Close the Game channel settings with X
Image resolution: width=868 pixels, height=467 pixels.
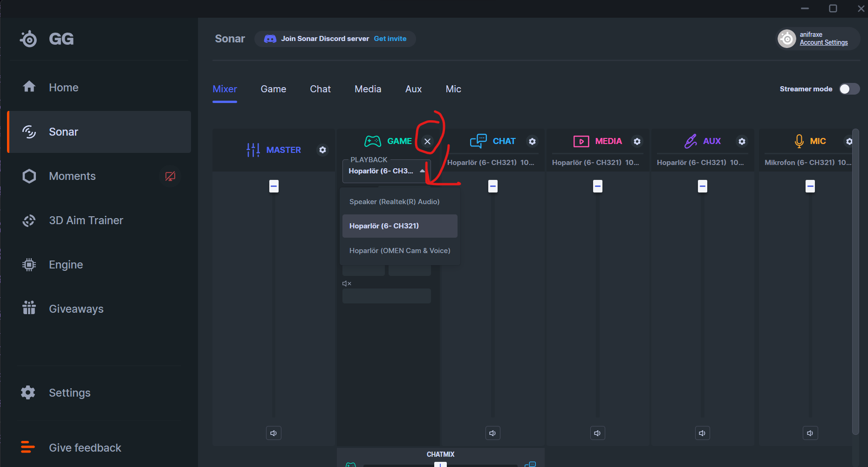point(427,141)
